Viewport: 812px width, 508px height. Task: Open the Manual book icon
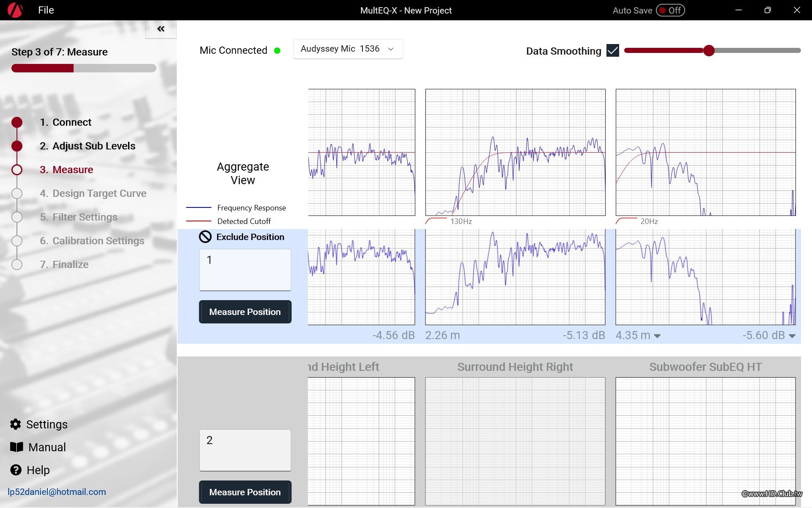(x=16, y=447)
